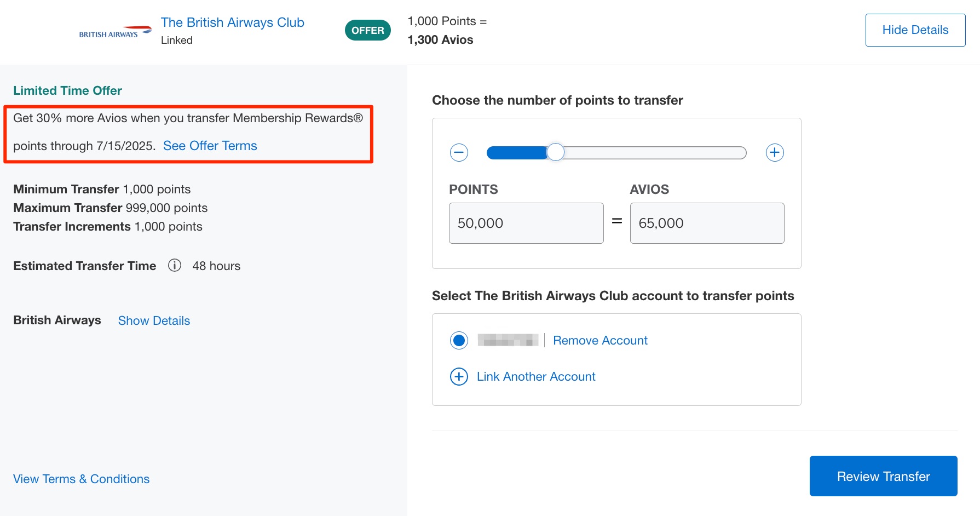Click the Choose the number of points heading

pyautogui.click(x=557, y=100)
